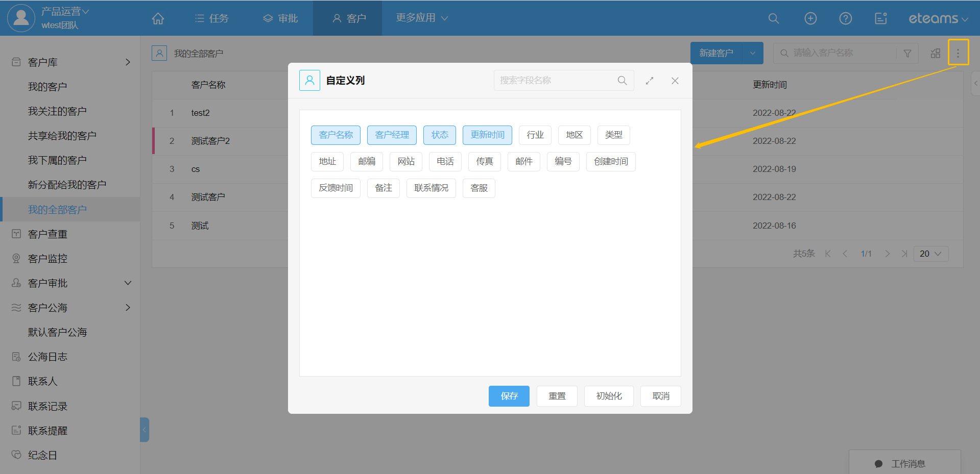Click the filter funnel icon
The width and height of the screenshot is (980, 474).
coord(907,53)
